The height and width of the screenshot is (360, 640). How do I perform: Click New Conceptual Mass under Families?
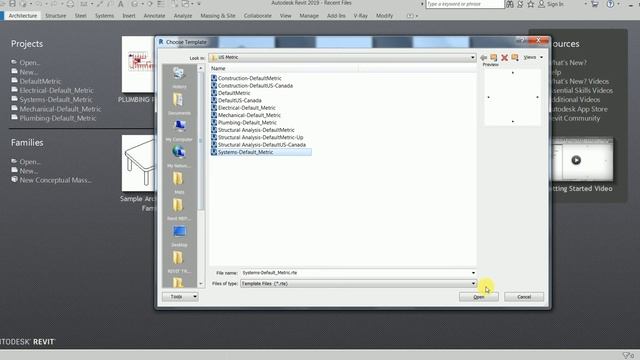[x=56, y=180]
